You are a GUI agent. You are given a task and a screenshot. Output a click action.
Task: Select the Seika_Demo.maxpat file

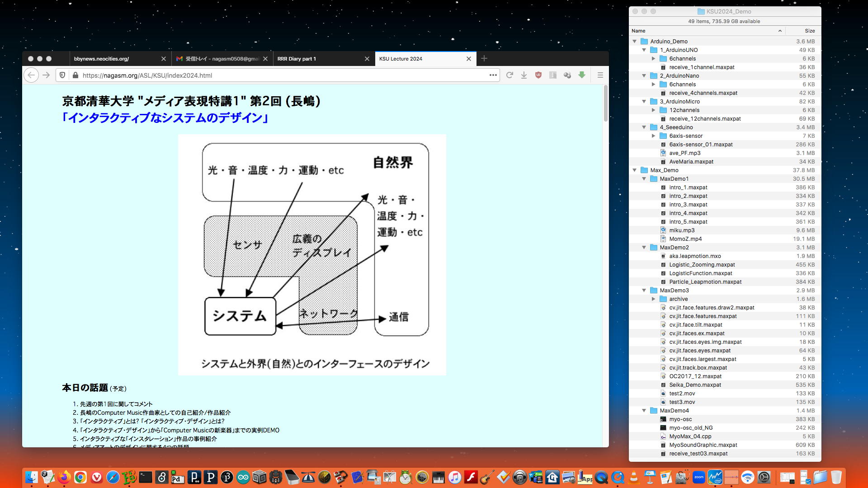point(695,385)
